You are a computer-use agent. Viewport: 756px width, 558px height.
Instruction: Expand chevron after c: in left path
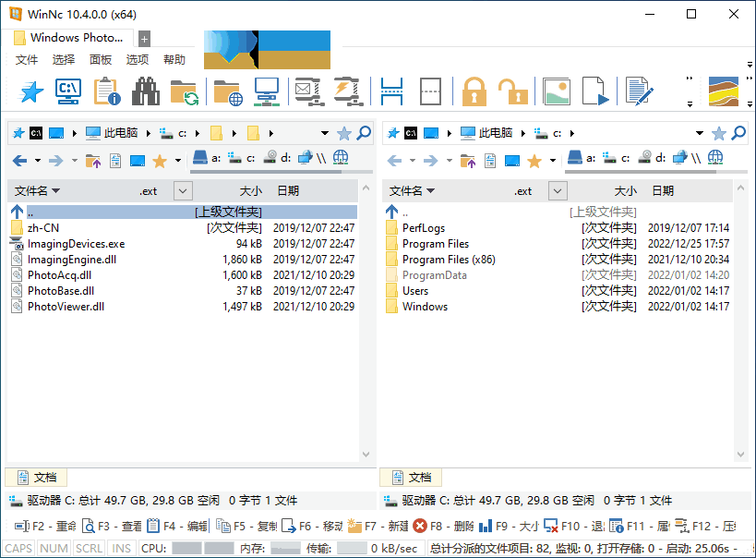point(198,133)
